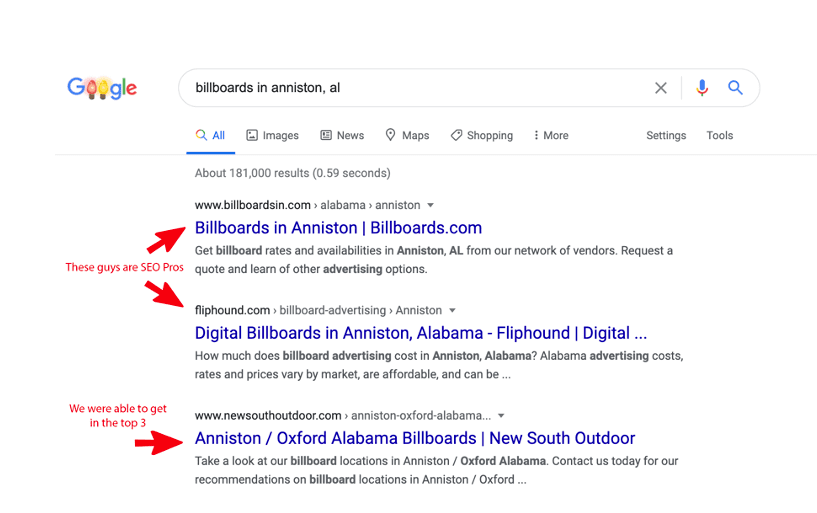Click the Google logo
This screenshot has width=817, height=513.
(102, 88)
